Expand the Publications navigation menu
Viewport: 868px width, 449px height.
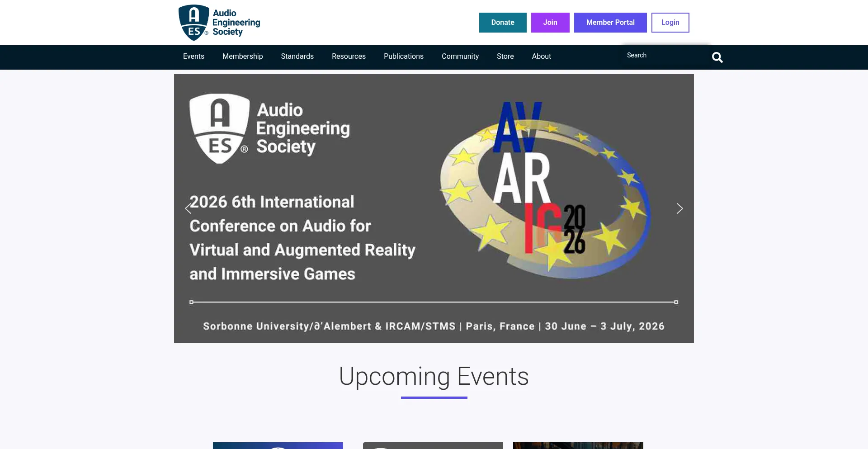pyautogui.click(x=403, y=57)
